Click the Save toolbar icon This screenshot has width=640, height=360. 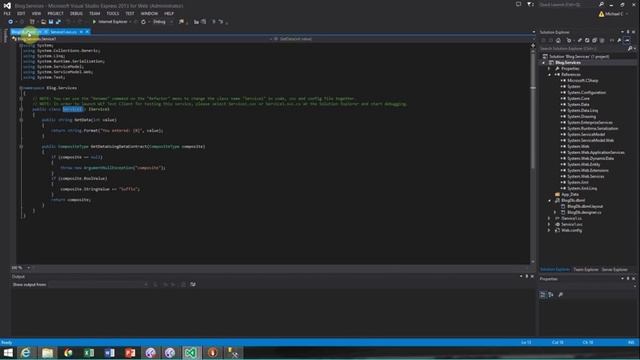coord(51,22)
